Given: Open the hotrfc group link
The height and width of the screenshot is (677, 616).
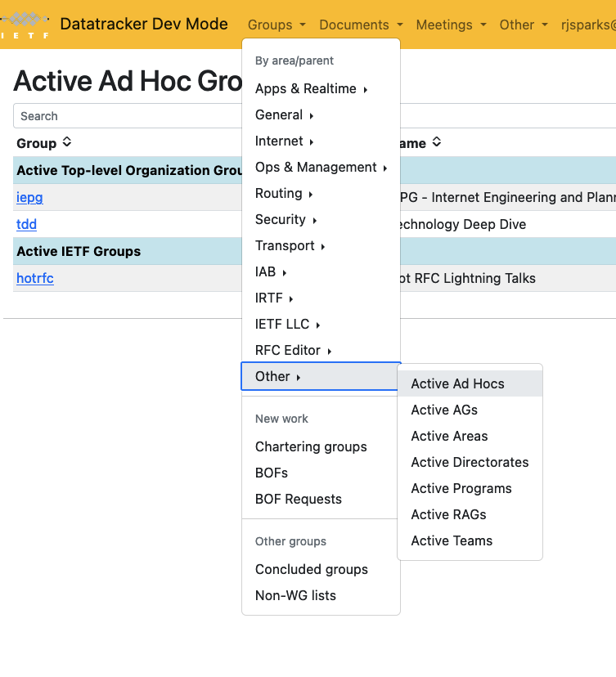Looking at the screenshot, I should [x=35, y=278].
